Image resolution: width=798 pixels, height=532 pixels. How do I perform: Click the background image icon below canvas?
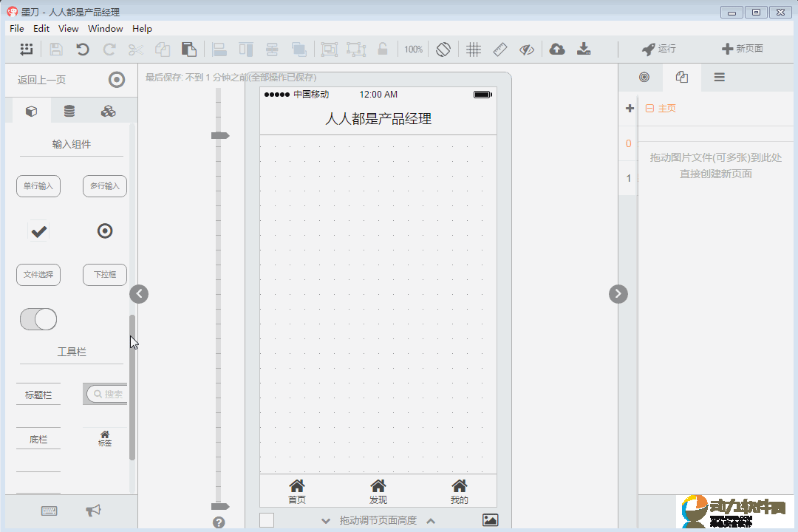pyautogui.click(x=490, y=520)
